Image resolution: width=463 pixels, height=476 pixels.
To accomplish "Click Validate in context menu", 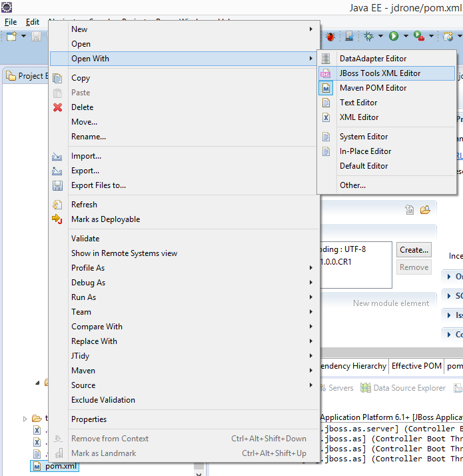I will pyautogui.click(x=184, y=239).
